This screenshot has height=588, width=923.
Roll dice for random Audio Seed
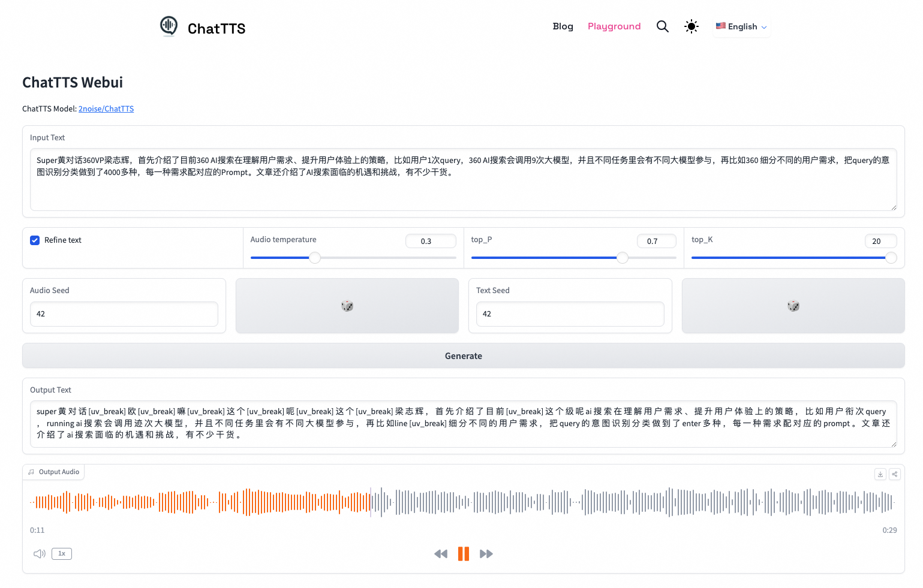[x=347, y=306]
